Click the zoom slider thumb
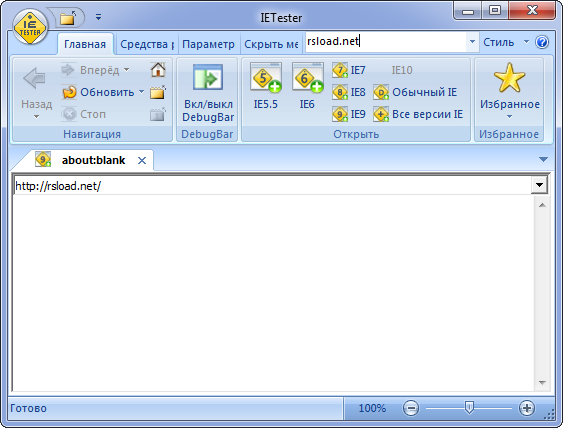The image size is (563, 428). (x=469, y=408)
